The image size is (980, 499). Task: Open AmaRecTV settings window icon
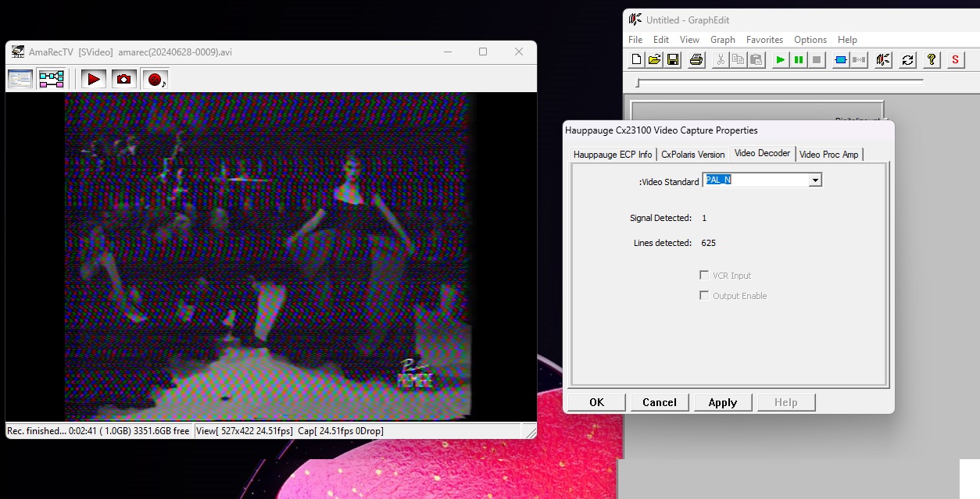coord(20,78)
